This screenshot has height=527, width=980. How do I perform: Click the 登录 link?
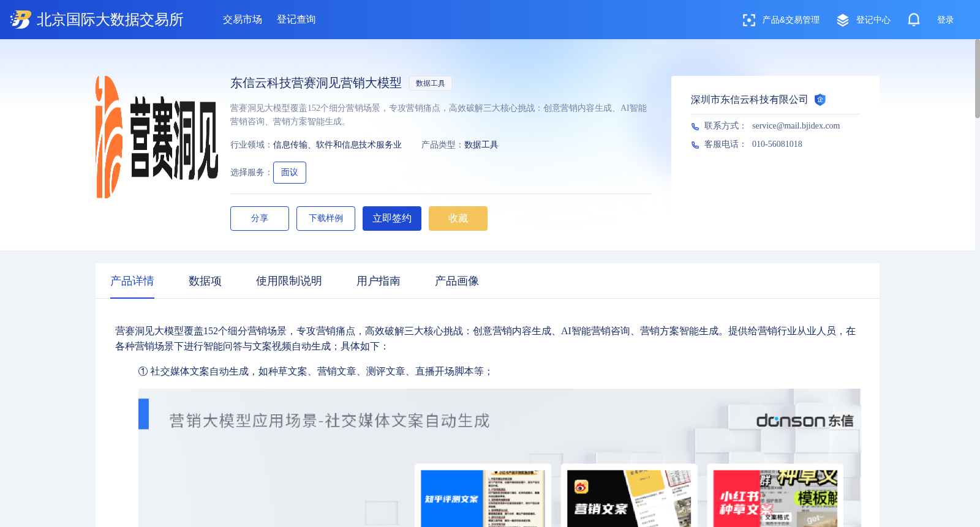pyautogui.click(x=946, y=20)
